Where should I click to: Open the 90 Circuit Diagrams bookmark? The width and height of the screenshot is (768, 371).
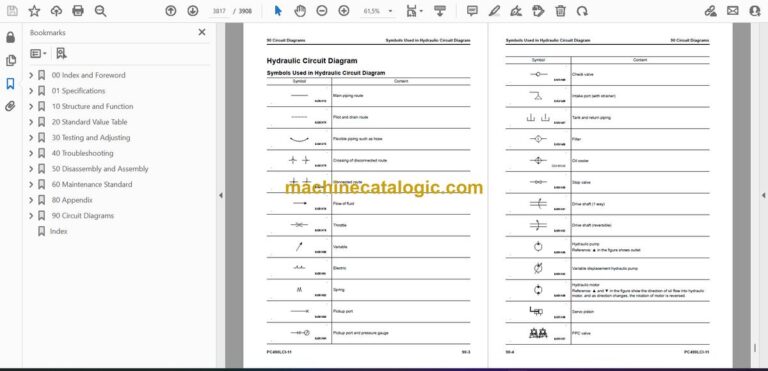pos(82,216)
